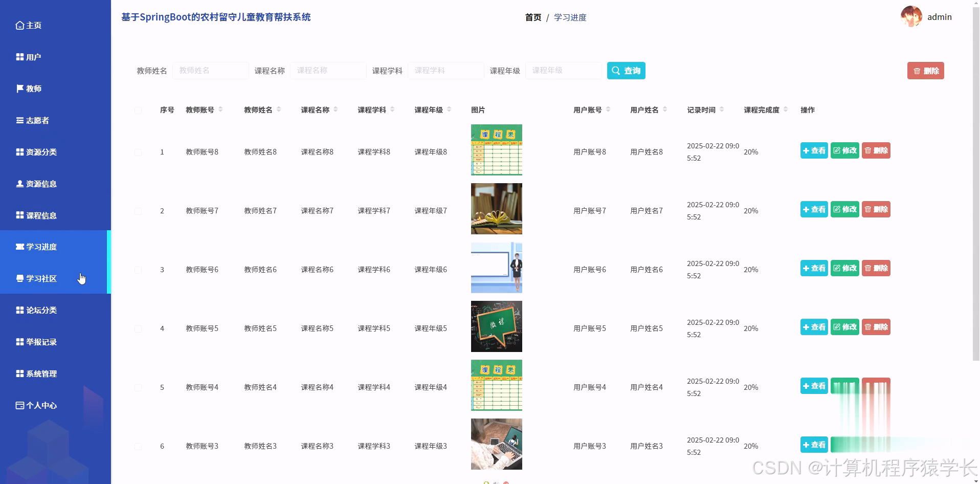Open 系统管理 settings section
The width and height of the screenshot is (980, 484).
point(20,373)
